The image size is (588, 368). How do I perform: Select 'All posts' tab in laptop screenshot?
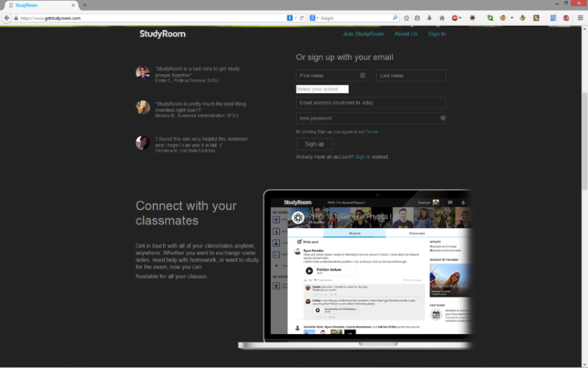coord(355,233)
